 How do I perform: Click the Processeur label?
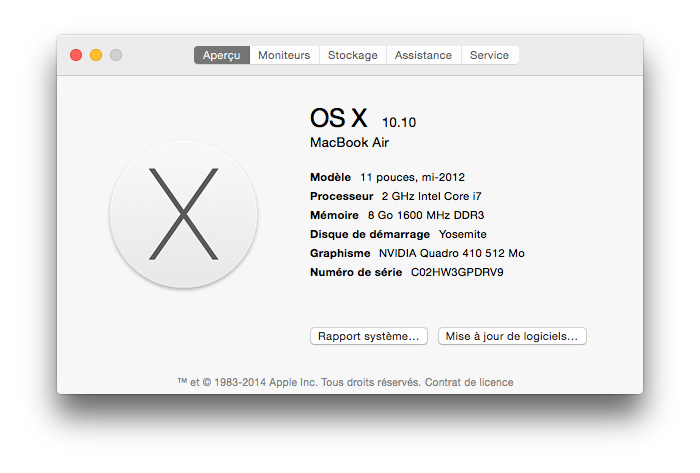click(342, 196)
